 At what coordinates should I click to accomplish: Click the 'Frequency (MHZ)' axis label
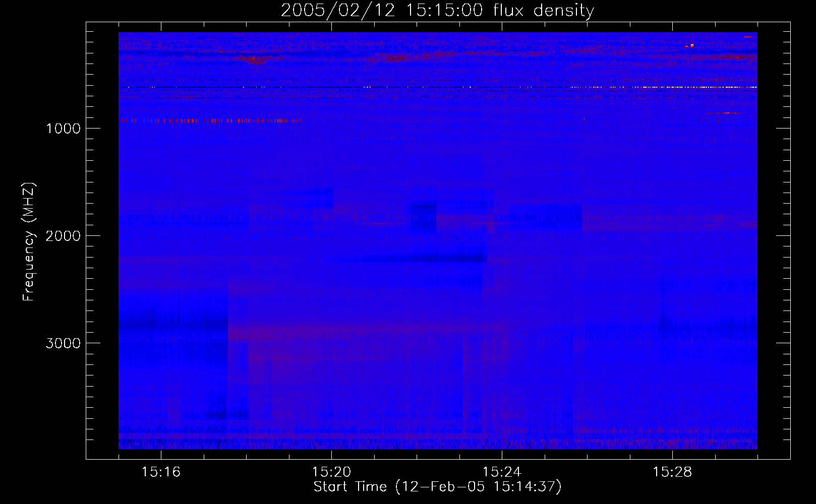29,241
